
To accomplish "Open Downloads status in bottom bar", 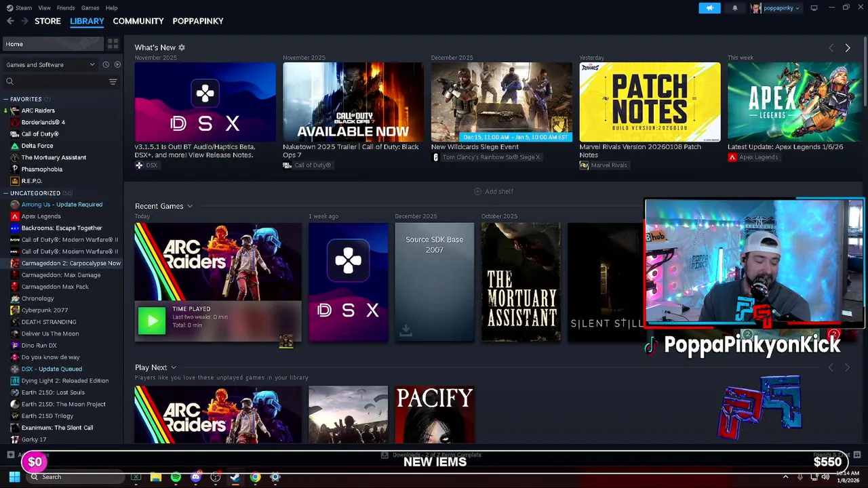I will pyautogui.click(x=431, y=455).
